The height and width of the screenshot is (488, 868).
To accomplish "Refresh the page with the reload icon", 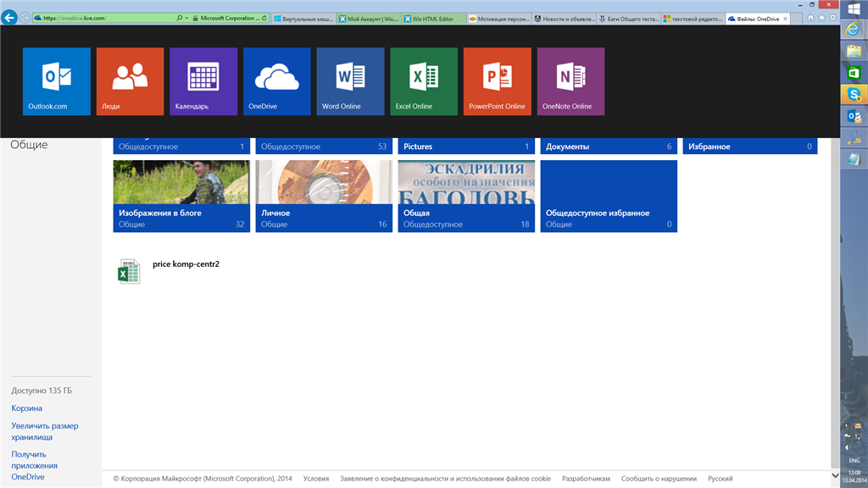I will 264,19.
